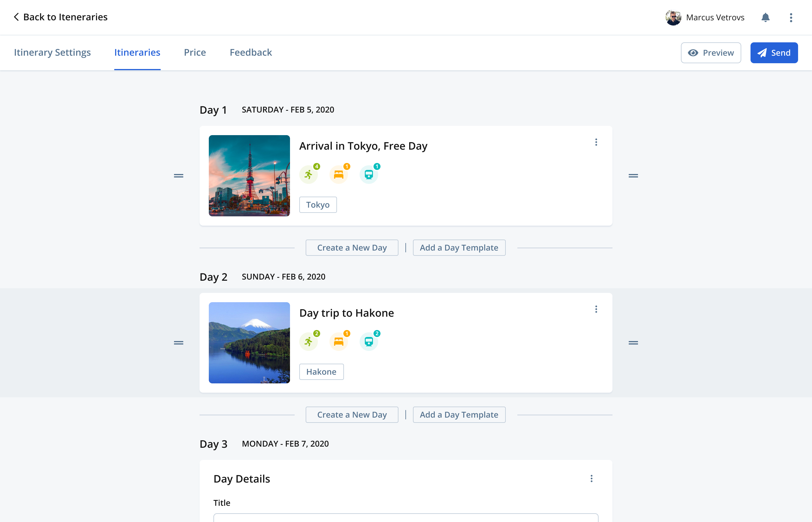This screenshot has height=522, width=812.
Task: Click the Day 1 transport train icon
Action: pos(369,175)
